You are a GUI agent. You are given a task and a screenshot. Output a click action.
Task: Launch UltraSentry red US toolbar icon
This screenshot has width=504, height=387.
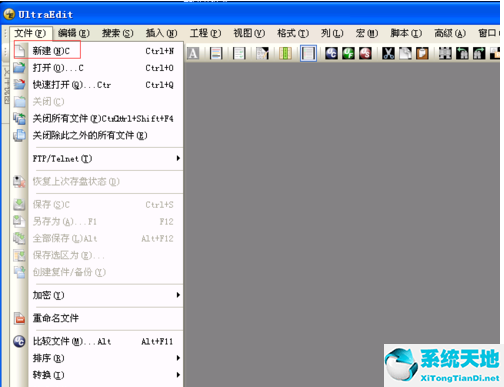(x=365, y=53)
